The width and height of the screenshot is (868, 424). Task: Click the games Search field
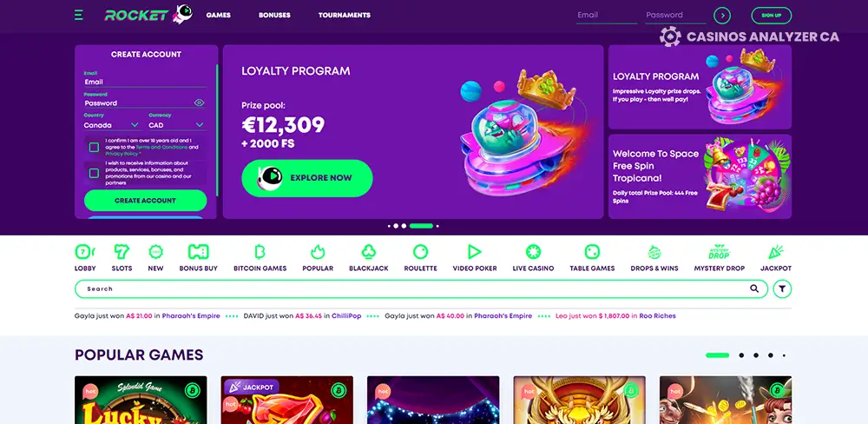(x=421, y=288)
